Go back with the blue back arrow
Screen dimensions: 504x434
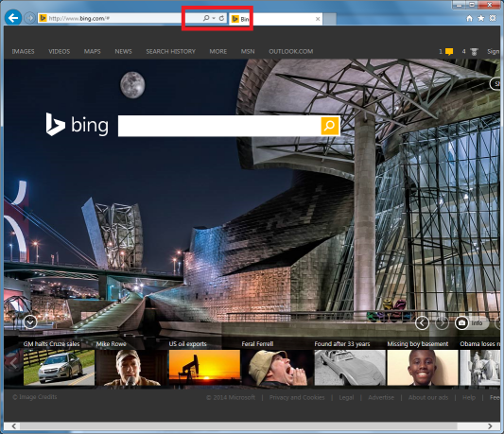pos(13,18)
